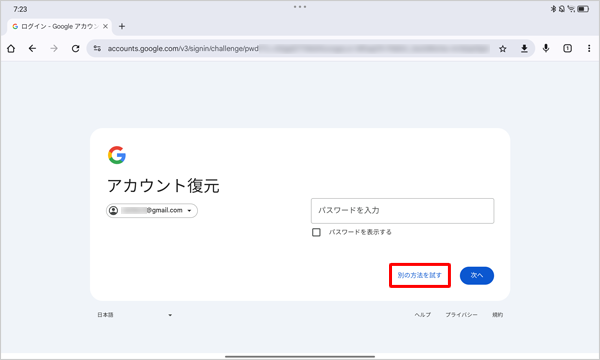The width and height of the screenshot is (600, 360).
Task: Open site settings icon in address bar
Action: point(97,49)
